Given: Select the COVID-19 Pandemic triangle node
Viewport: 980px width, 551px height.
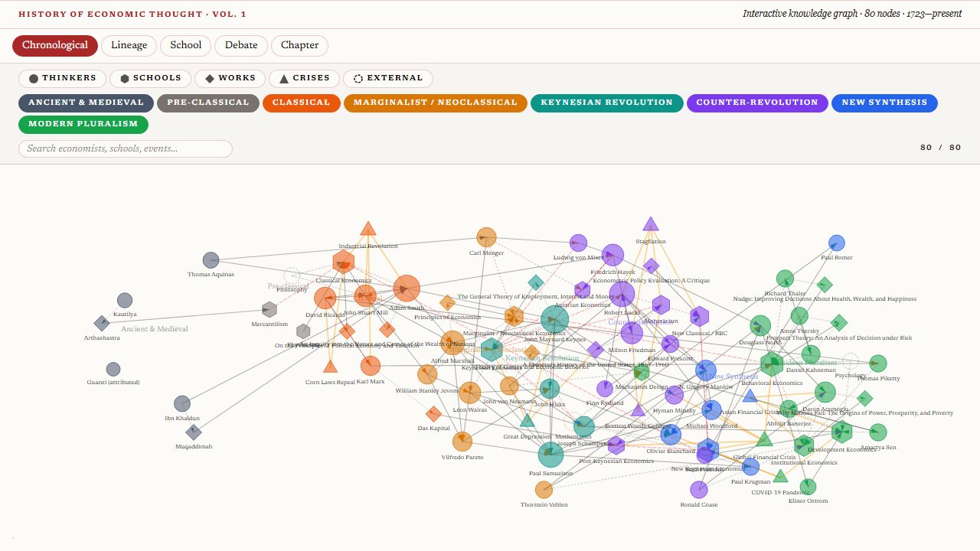Looking at the screenshot, I should [x=779, y=477].
